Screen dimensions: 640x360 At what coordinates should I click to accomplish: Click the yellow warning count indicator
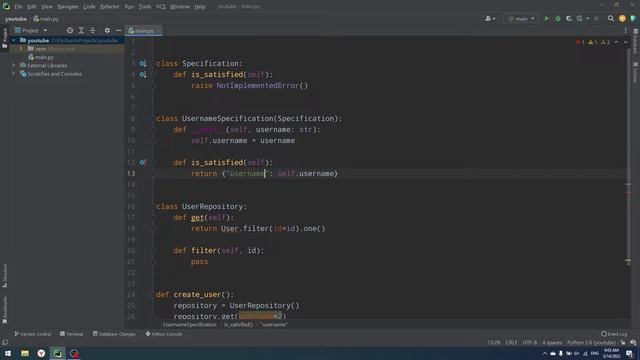pos(593,42)
